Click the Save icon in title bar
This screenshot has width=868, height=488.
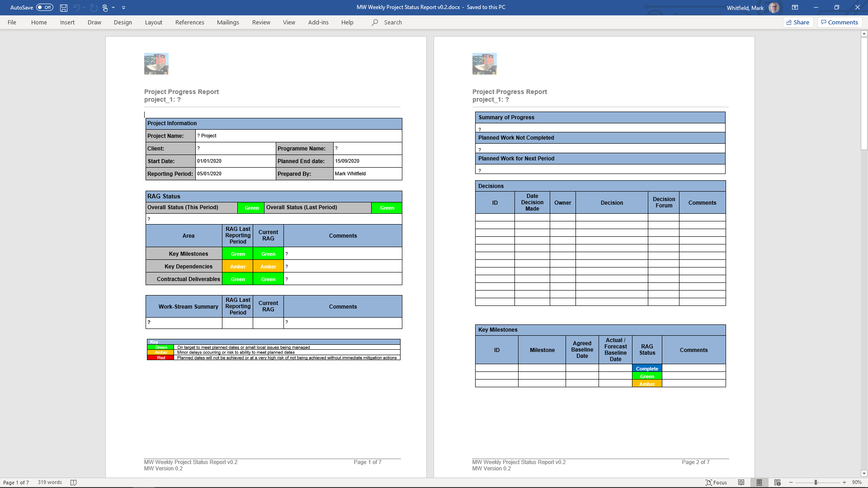pos(64,8)
